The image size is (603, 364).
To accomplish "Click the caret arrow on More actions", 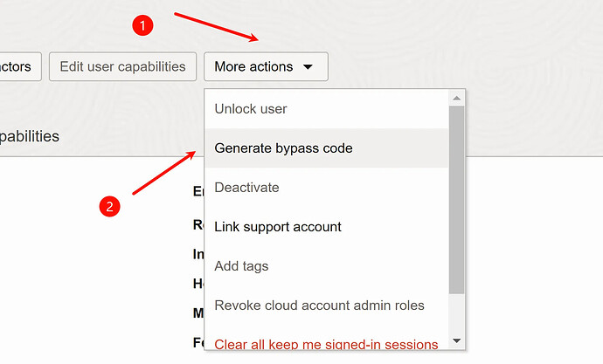I will (x=308, y=67).
